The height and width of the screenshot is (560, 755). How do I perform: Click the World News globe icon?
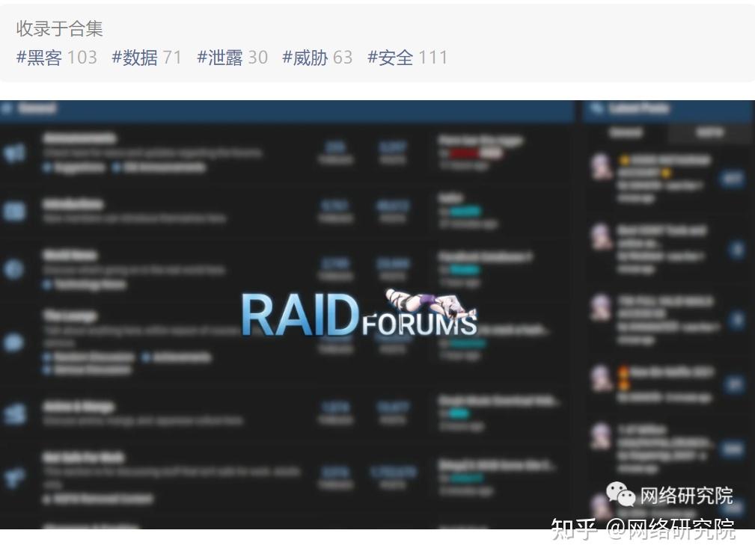pos(15,268)
